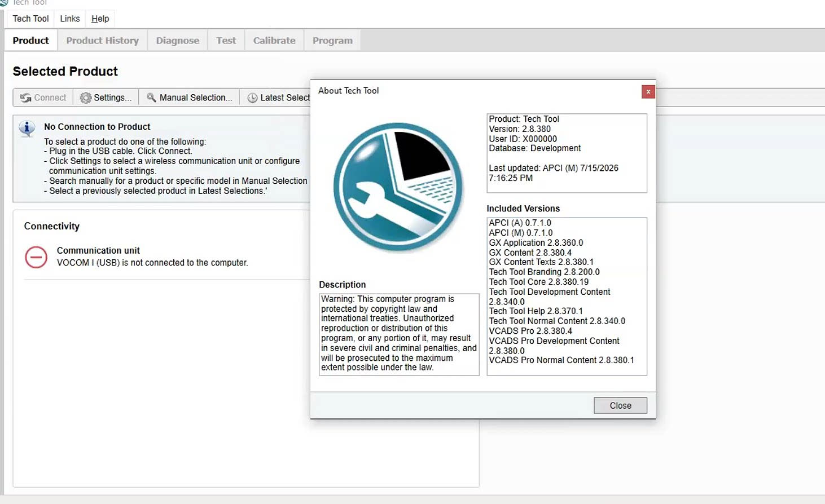This screenshot has height=504, width=825.
Task: Select Tech Tool Development Content entry
Action: tap(550, 297)
